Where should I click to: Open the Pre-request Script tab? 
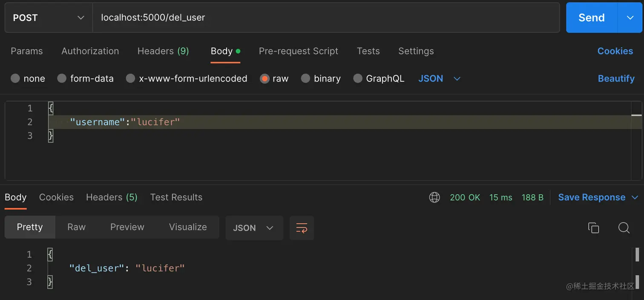[298, 51]
